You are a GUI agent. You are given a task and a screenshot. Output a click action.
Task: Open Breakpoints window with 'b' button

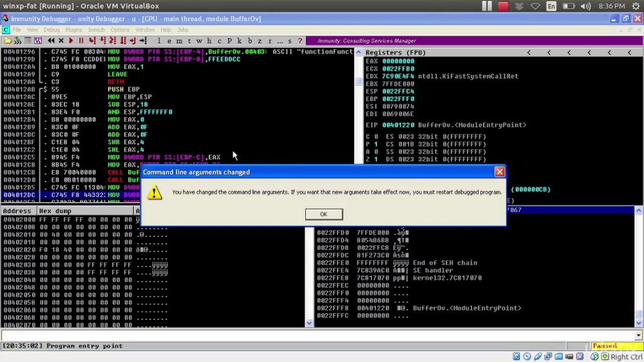(250, 41)
